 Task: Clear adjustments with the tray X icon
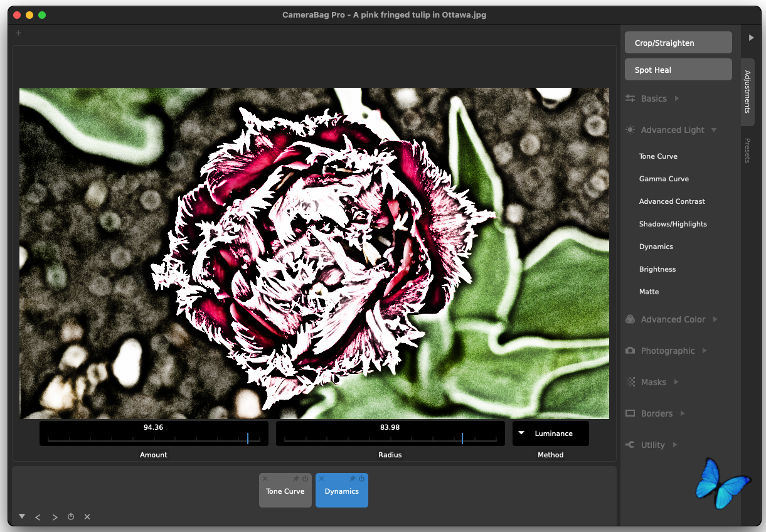87,517
